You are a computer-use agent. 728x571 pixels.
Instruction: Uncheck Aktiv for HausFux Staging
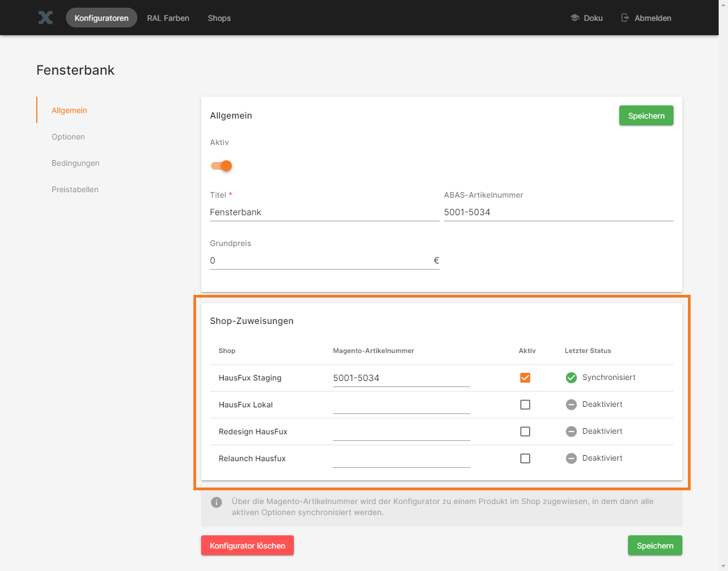pyautogui.click(x=525, y=378)
